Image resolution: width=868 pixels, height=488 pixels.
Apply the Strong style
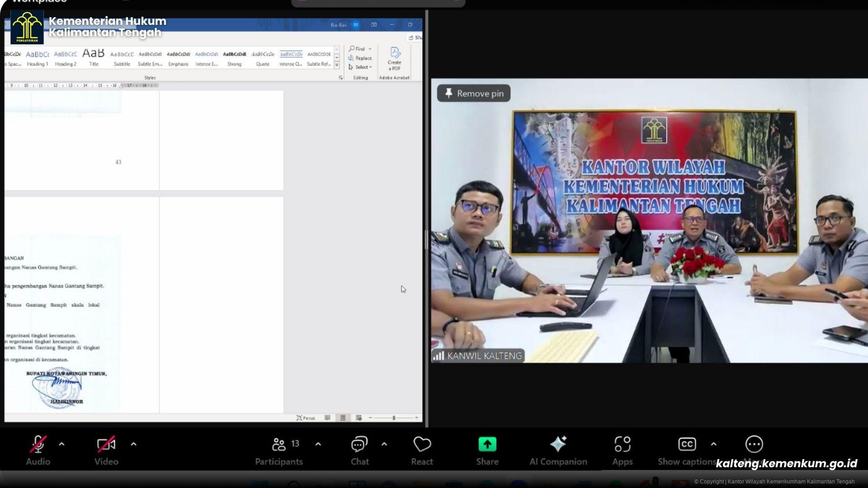tap(235, 58)
